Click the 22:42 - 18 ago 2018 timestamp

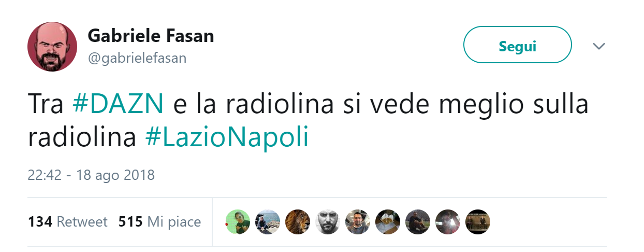coord(91,175)
